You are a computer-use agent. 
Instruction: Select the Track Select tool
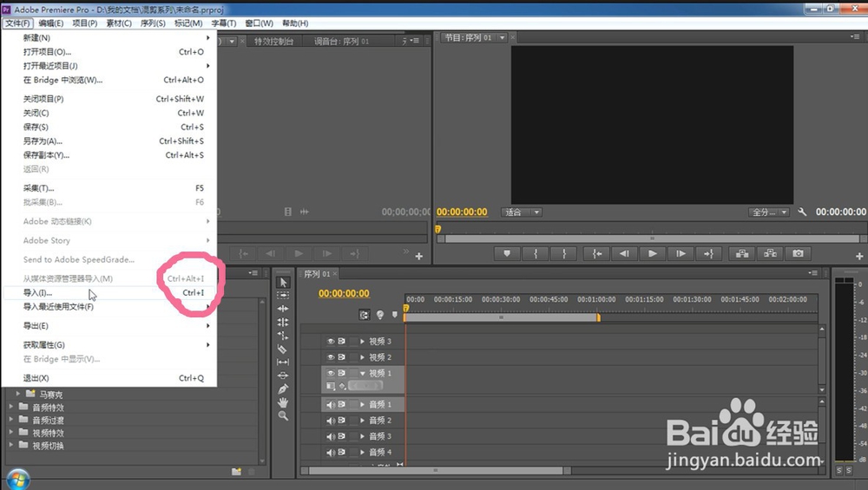(283, 296)
